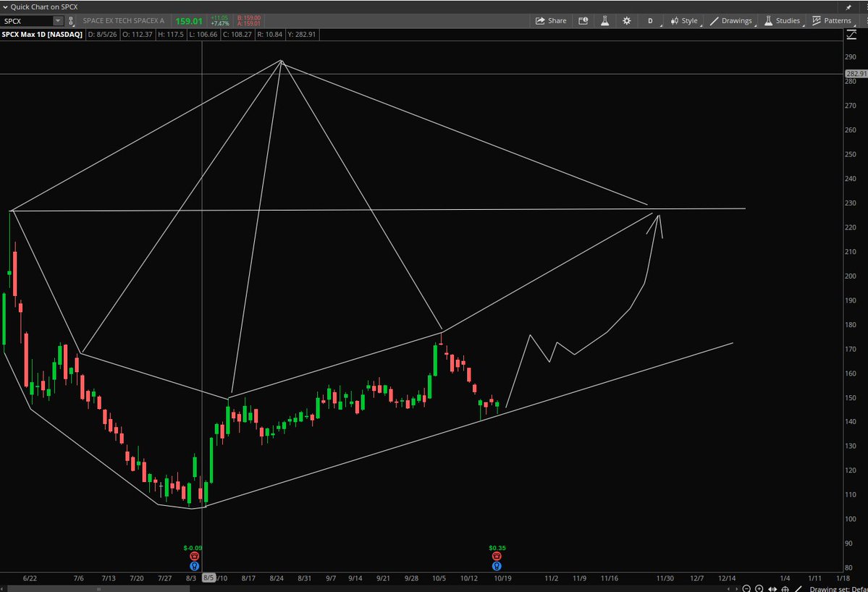Click the bid/ask 159.00 / 159.01 quote
This screenshot has width=868, height=592.
point(248,21)
